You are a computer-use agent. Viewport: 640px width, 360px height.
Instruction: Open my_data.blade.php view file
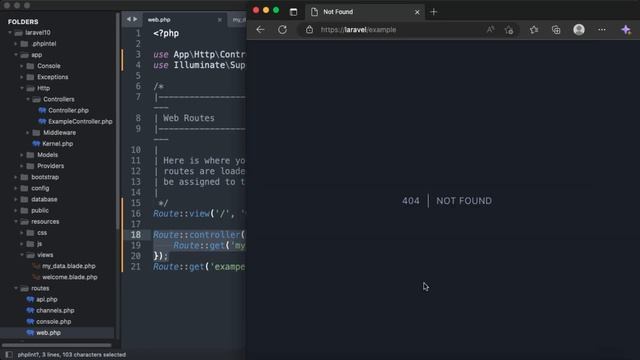click(x=69, y=266)
